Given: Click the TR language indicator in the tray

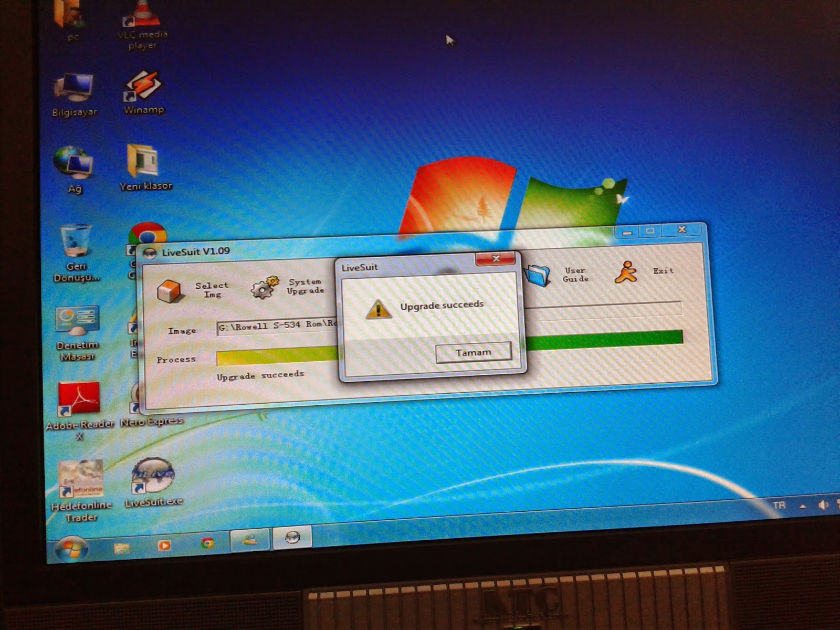Looking at the screenshot, I should (779, 505).
